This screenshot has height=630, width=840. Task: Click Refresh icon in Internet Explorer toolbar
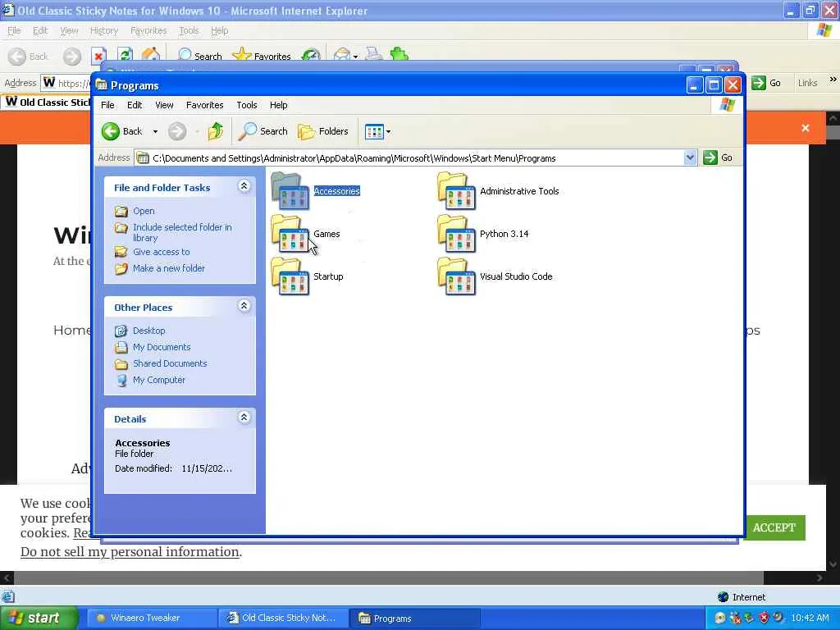click(x=125, y=56)
